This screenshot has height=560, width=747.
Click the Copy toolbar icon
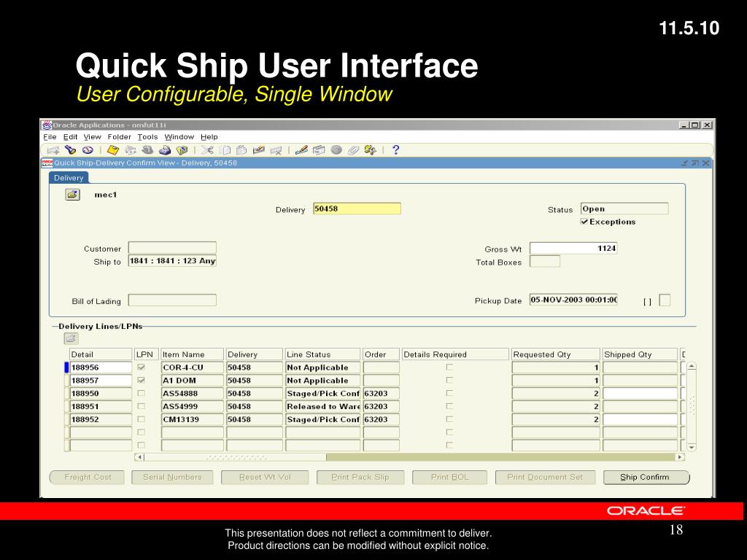point(225,150)
